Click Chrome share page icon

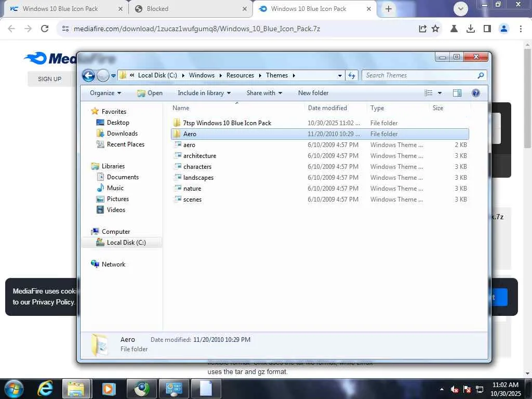422,29
